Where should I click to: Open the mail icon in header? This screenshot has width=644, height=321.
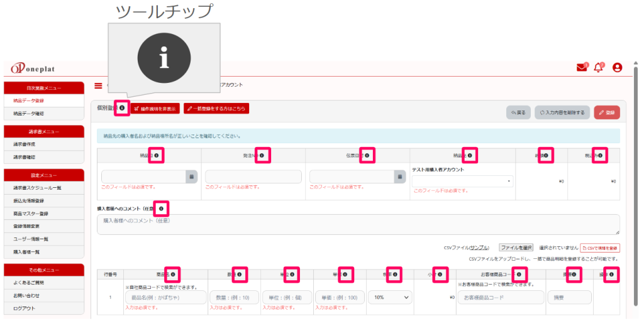pos(582,68)
